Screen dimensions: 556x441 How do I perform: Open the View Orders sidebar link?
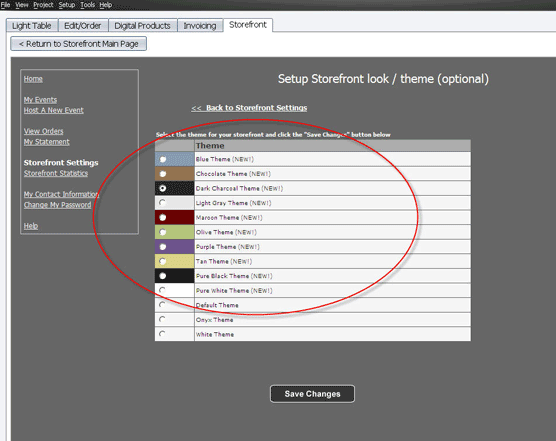44,131
